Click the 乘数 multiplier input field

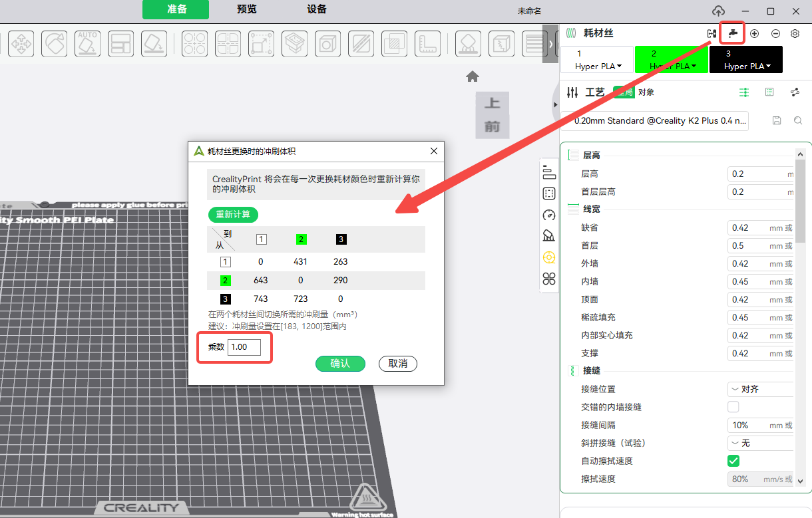244,347
